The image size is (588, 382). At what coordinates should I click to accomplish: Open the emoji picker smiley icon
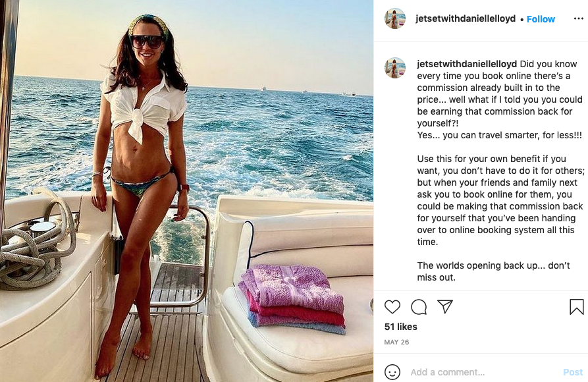point(392,371)
